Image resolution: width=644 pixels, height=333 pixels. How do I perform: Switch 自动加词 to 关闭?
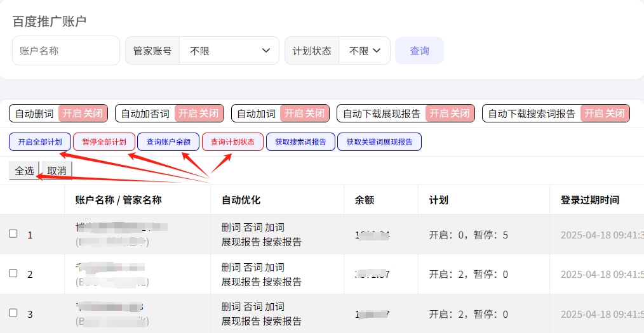pyautogui.click(x=315, y=113)
